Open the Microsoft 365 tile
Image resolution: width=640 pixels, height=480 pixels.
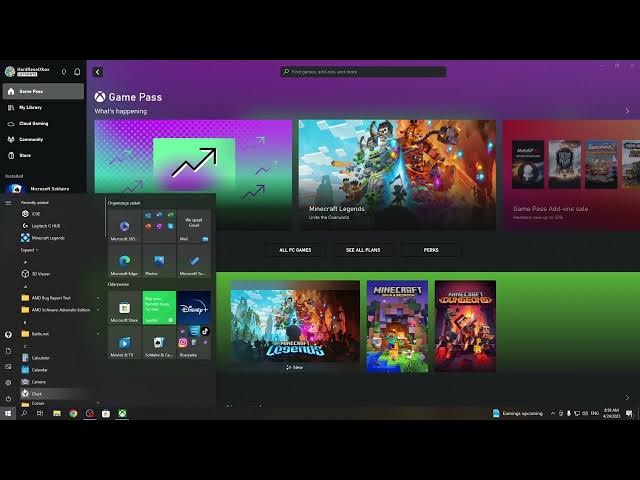tap(124, 226)
